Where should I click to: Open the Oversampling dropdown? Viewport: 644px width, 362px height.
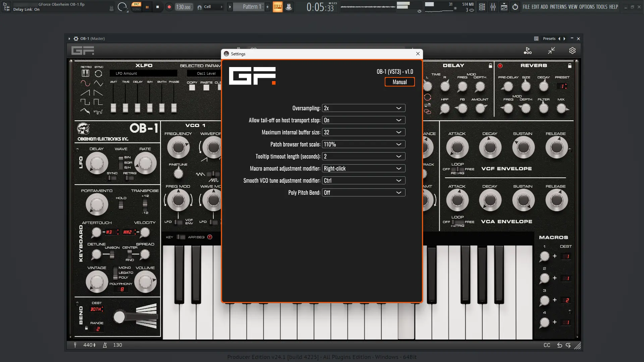(364, 108)
